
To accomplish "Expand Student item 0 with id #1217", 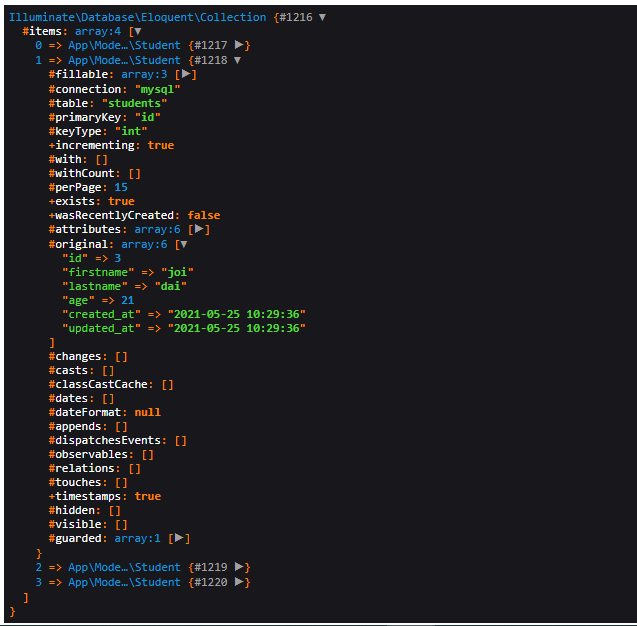I will pos(240,45).
